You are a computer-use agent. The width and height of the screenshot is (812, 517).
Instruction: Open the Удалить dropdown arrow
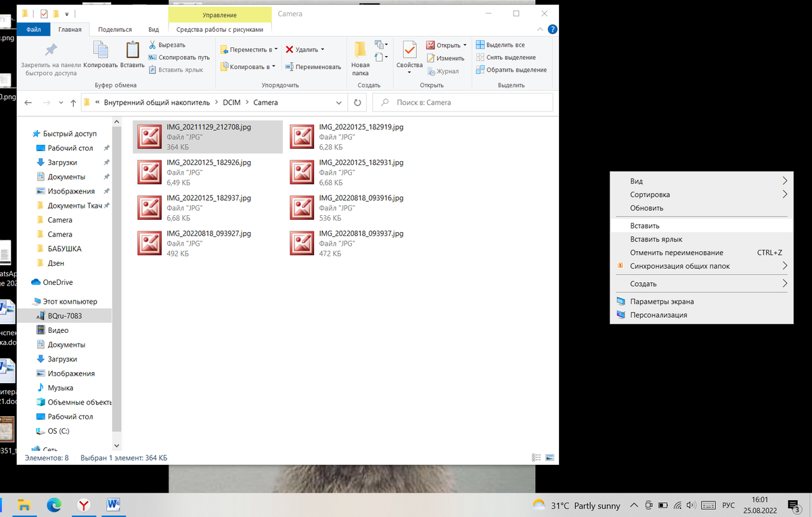point(322,49)
